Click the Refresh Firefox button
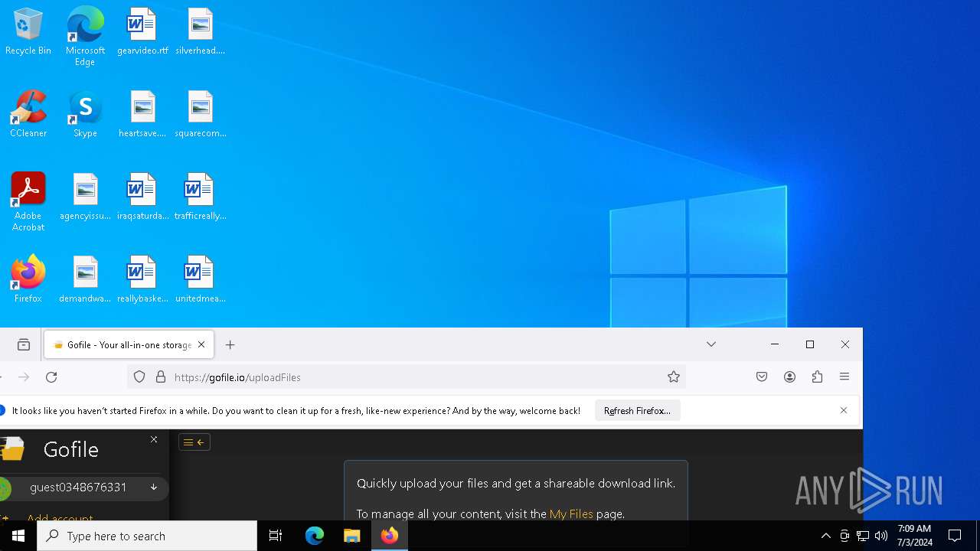Screen dimensions: 980x551 tap(637, 411)
